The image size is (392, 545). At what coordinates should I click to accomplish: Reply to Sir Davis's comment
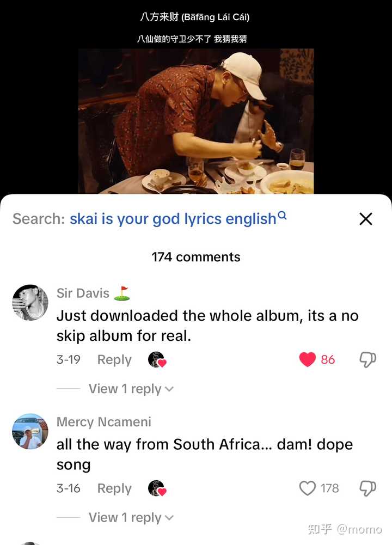114,359
